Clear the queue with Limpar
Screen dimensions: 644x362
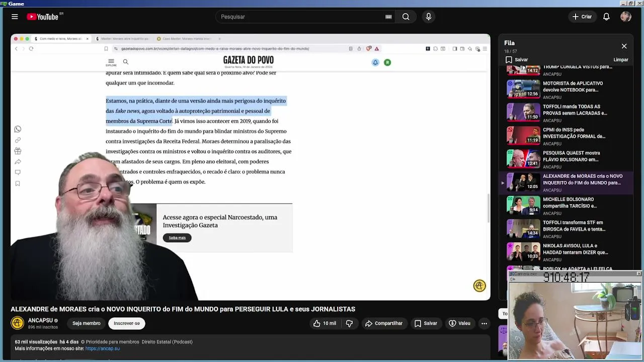[x=620, y=59]
